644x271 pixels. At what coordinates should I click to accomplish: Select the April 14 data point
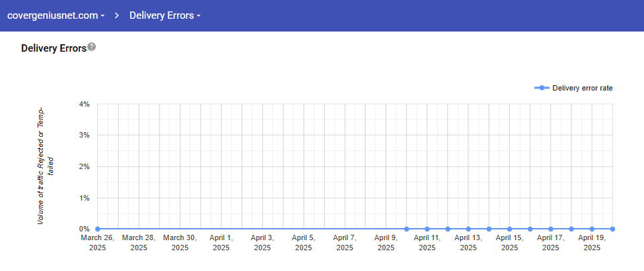(x=489, y=229)
